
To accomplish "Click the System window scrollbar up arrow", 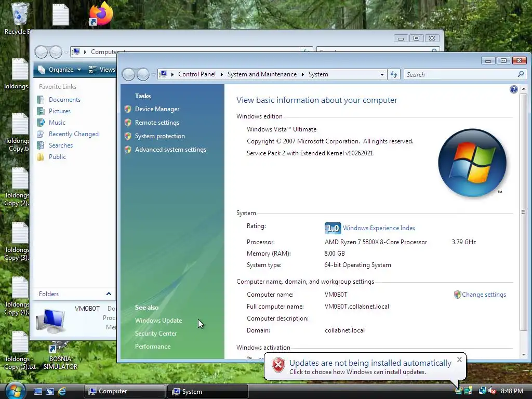I will click(524, 89).
